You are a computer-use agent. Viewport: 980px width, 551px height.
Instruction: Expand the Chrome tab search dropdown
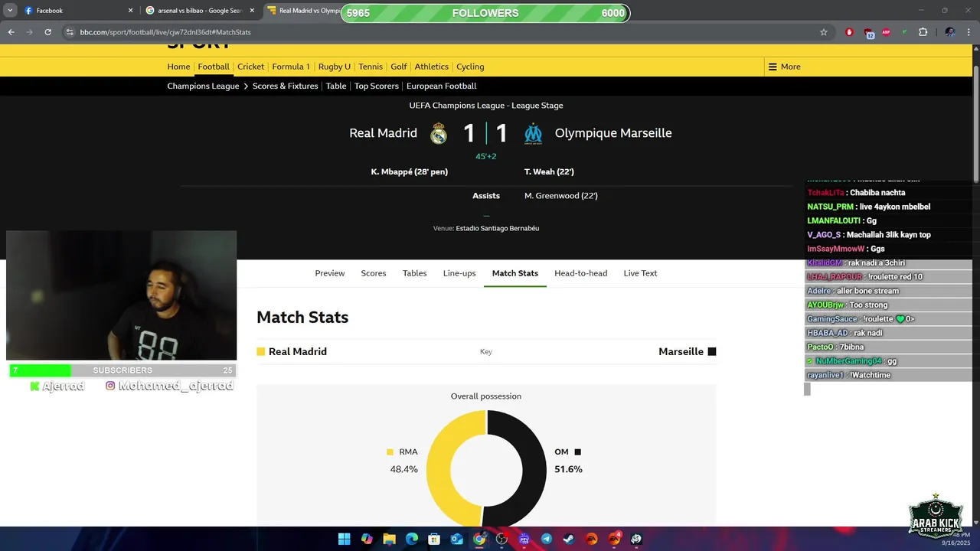point(10,11)
